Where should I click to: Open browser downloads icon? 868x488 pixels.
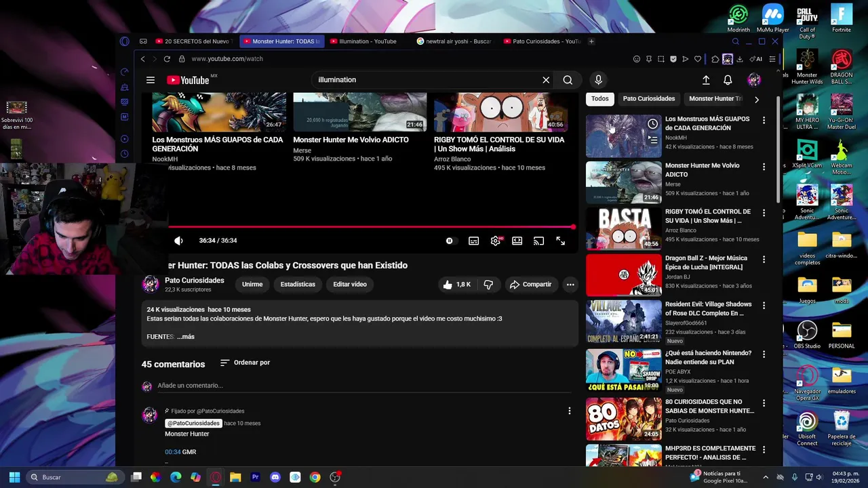[740, 59]
